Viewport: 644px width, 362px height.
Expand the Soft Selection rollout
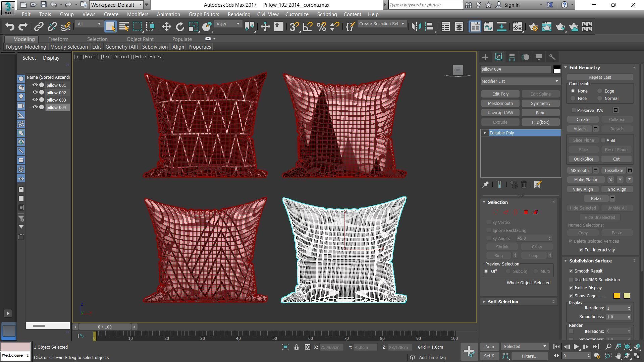click(x=503, y=302)
